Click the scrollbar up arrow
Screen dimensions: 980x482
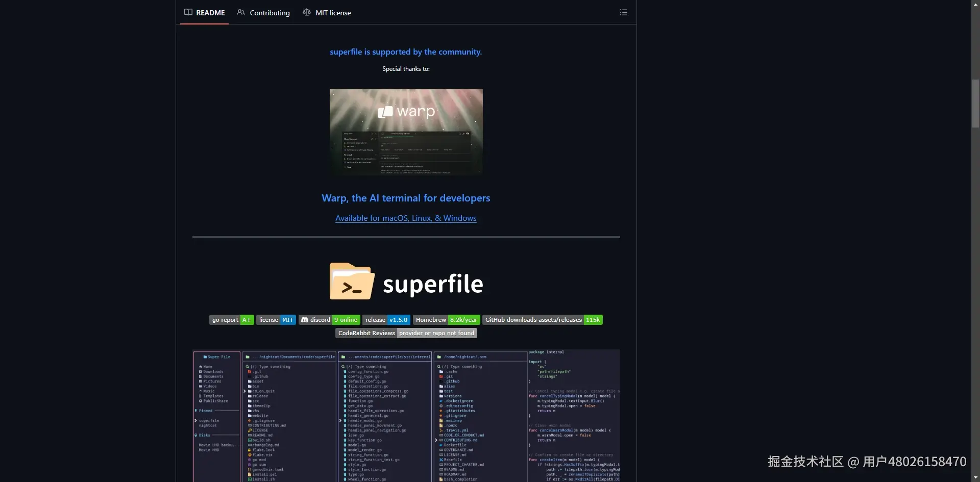click(x=975, y=4)
